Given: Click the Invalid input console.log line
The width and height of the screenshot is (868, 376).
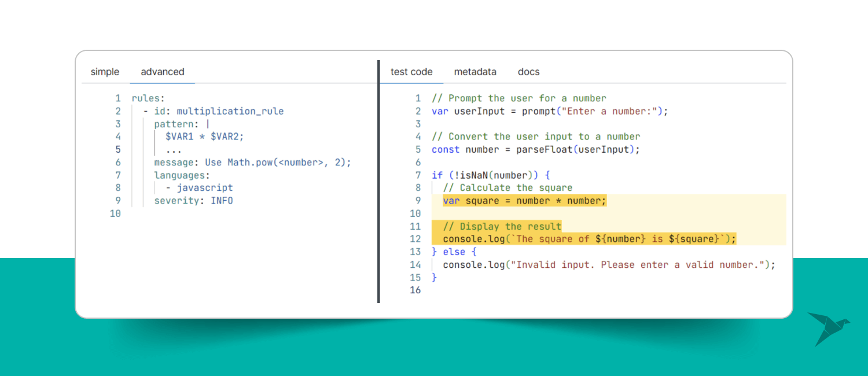Looking at the screenshot, I should [608, 264].
